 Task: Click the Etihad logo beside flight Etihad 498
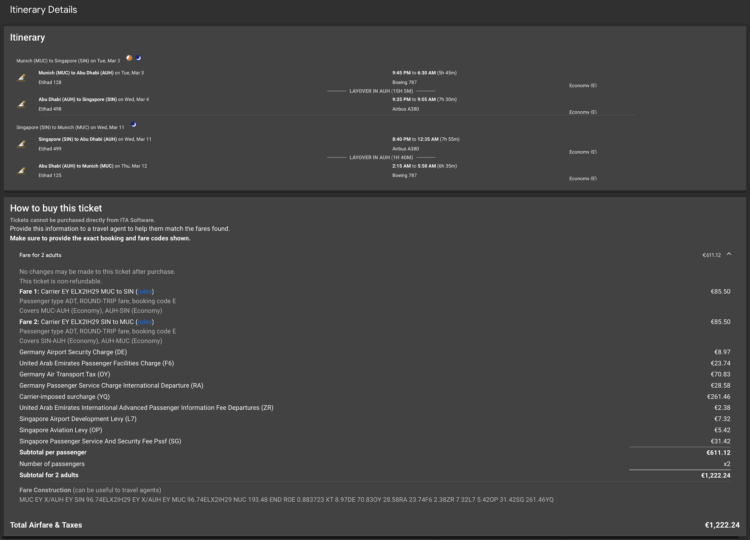point(22,104)
